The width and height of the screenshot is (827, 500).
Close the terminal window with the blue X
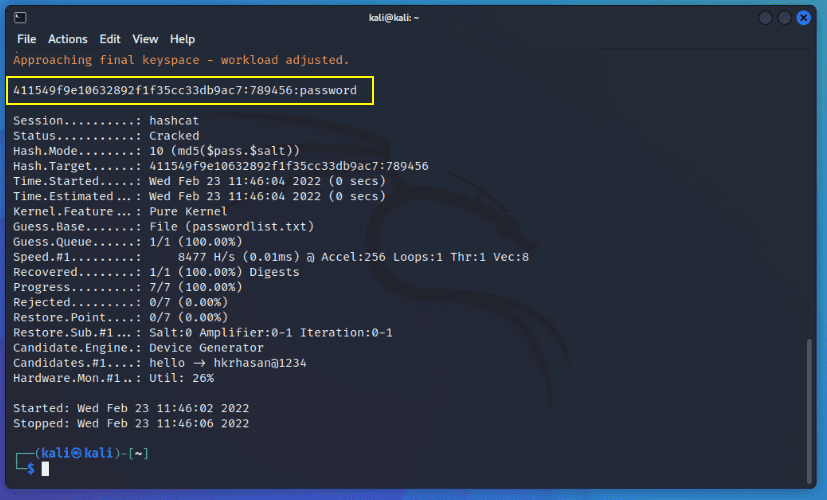point(803,18)
